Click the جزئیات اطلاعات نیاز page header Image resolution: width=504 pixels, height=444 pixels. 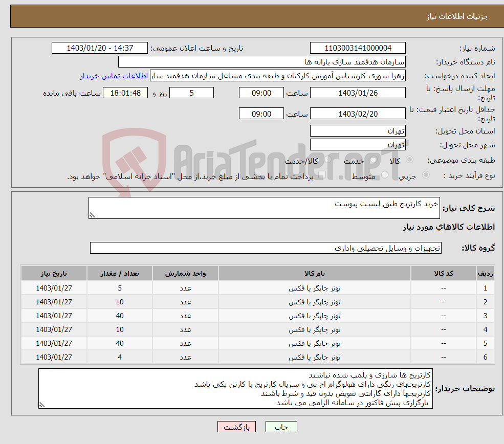(457, 16)
